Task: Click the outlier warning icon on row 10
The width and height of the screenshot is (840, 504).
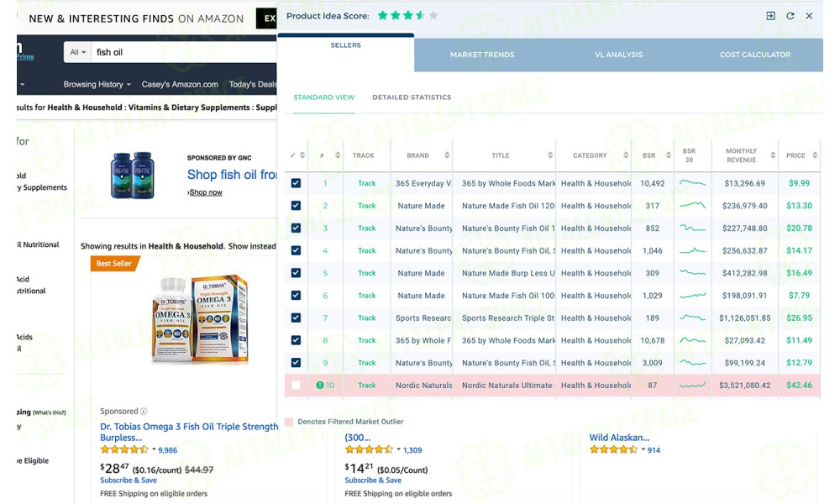Action: coord(320,385)
